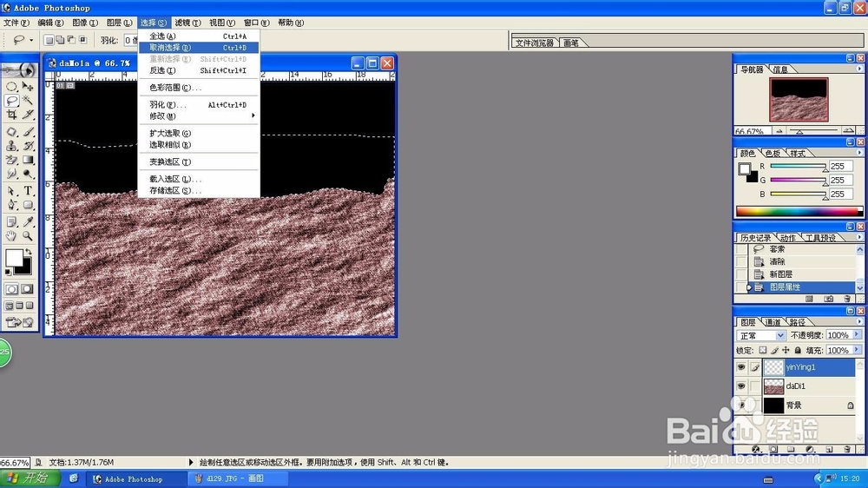Screen dimensions: 868x488
Task: Hide the yinYing1 layer
Action: [741, 366]
